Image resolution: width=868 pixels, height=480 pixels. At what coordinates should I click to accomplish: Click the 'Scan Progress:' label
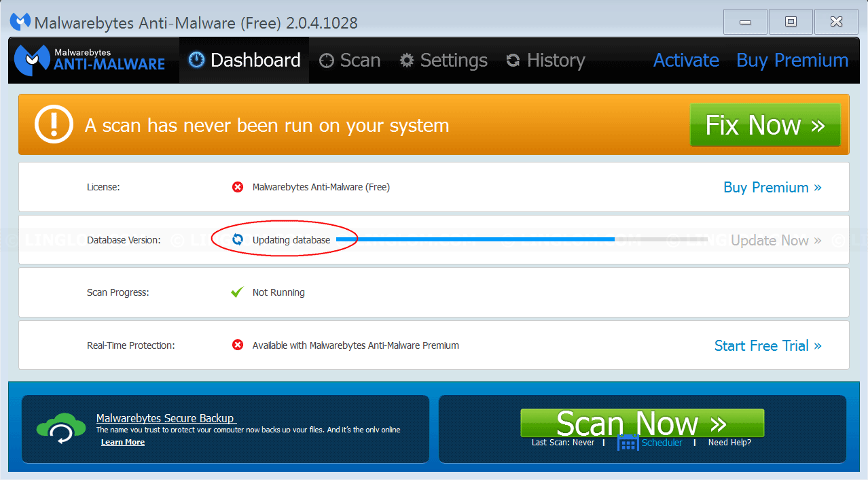[118, 292]
